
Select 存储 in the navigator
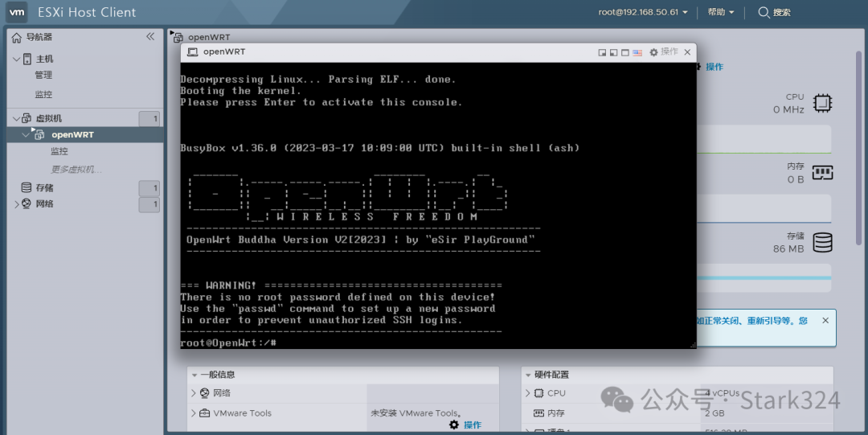pos(44,187)
